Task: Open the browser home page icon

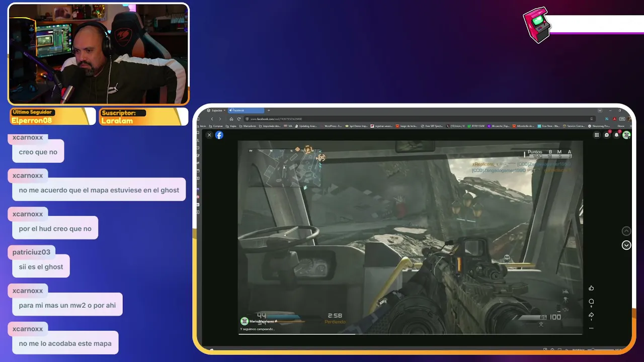Action: click(231, 119)
